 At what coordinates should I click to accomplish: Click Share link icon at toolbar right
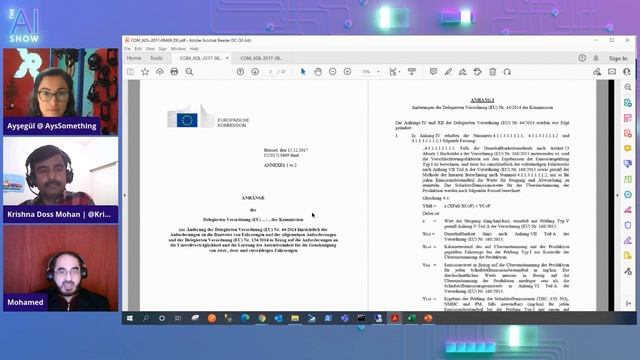[597, 72]
